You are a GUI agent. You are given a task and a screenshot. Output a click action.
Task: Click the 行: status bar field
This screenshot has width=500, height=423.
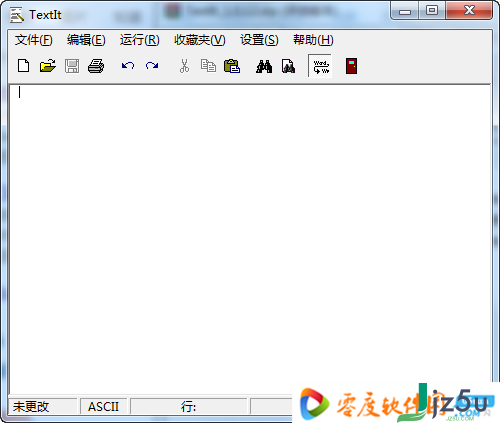tap(188, 406)
